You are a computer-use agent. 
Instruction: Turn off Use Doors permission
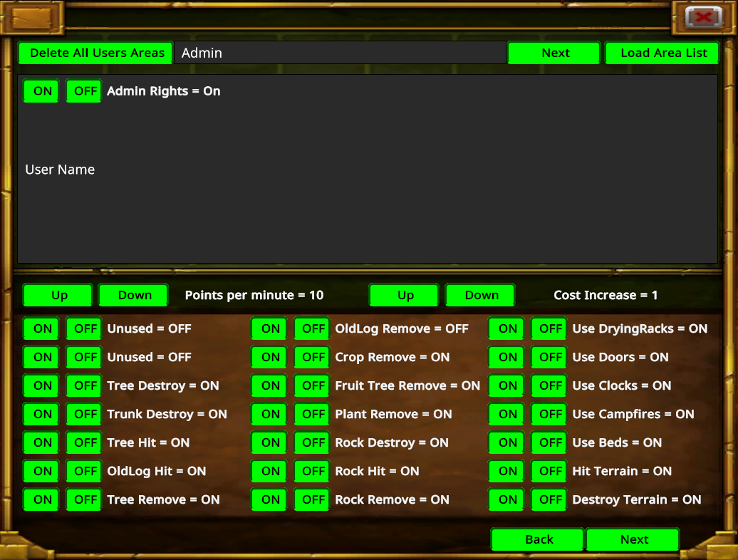tap(550, 357)
